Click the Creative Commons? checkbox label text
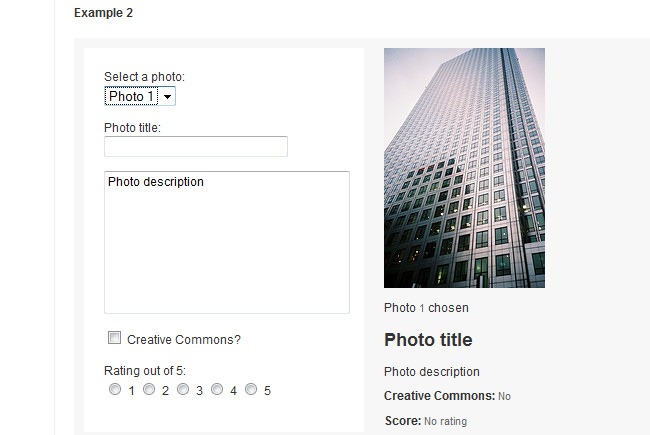650x435 pixels. coord(184,340)
